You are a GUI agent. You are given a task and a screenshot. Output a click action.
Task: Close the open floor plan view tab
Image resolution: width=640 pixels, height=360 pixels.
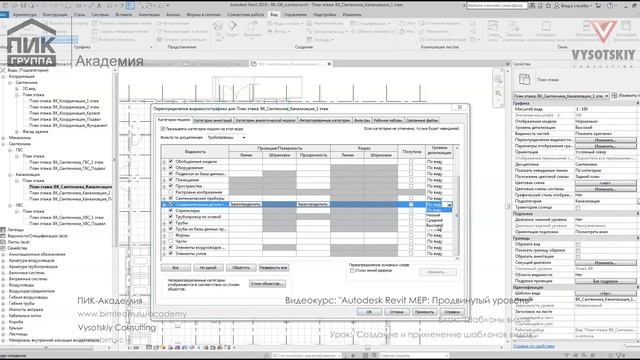pyautogui.click(x=329, y=64)
